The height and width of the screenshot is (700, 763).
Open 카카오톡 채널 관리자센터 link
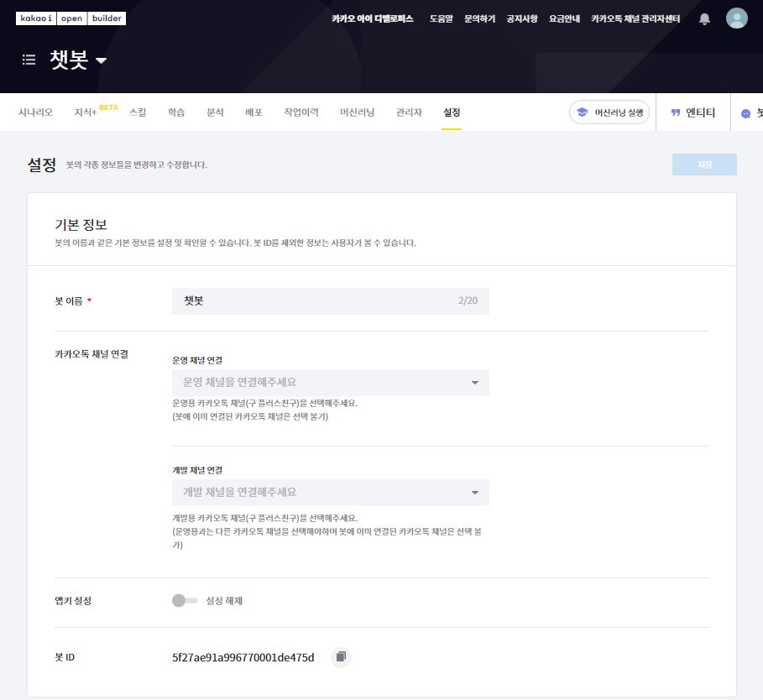click(x=635, y=18)
